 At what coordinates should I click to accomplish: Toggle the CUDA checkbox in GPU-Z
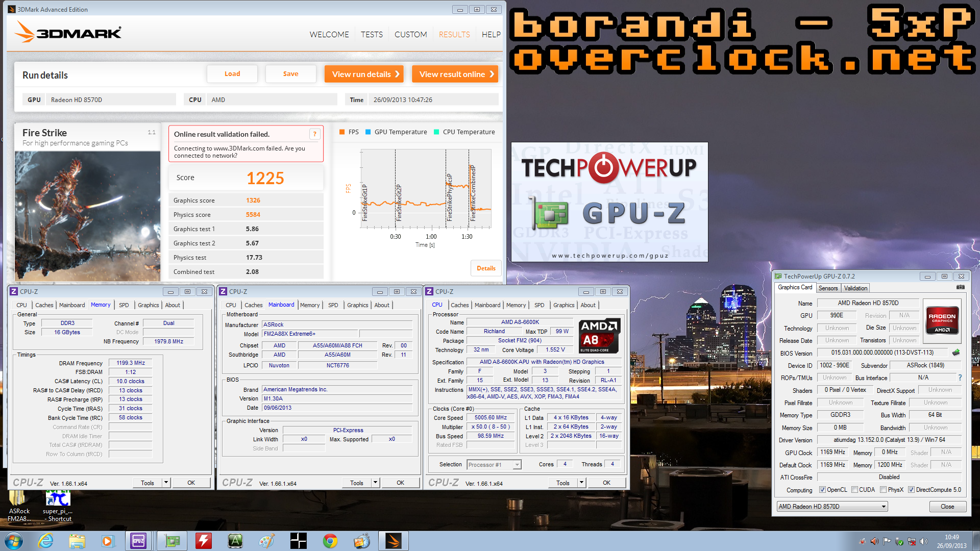point(854,490)
